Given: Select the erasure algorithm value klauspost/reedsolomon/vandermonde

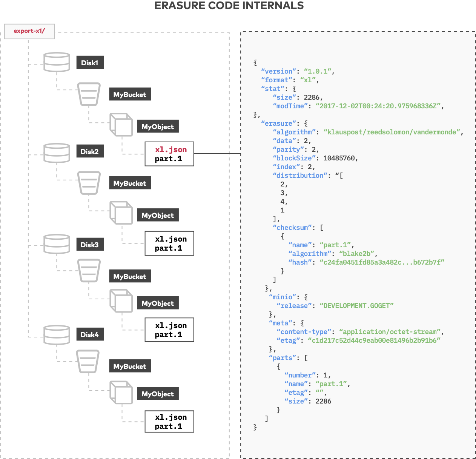Looking at the screenshot, I should coord(393,132).
